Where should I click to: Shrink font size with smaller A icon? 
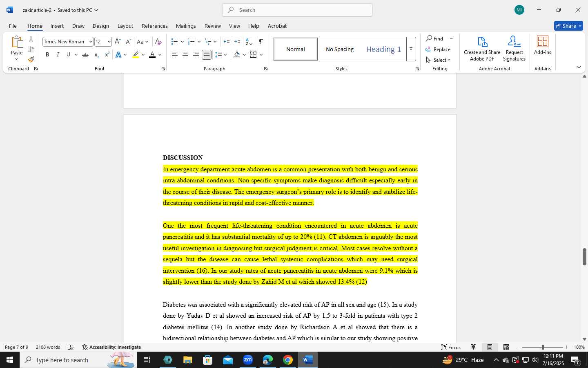128,42
